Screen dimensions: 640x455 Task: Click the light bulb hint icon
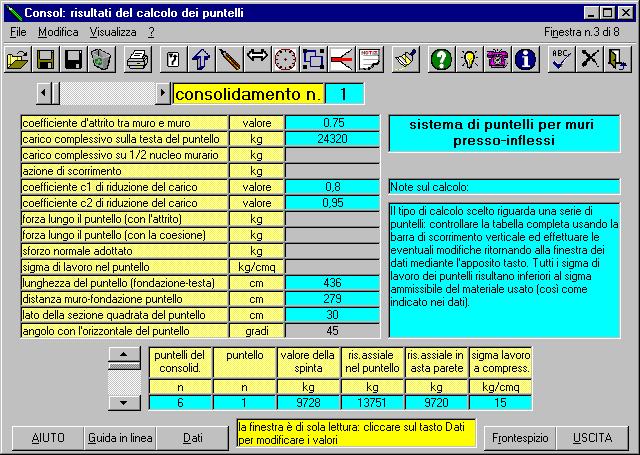(x=469, y=60)
